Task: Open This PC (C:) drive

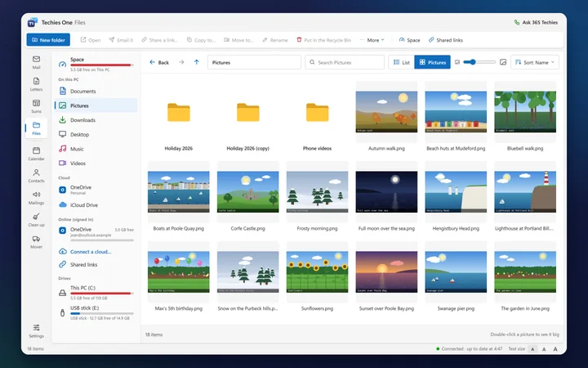Action: pos(96,293)
